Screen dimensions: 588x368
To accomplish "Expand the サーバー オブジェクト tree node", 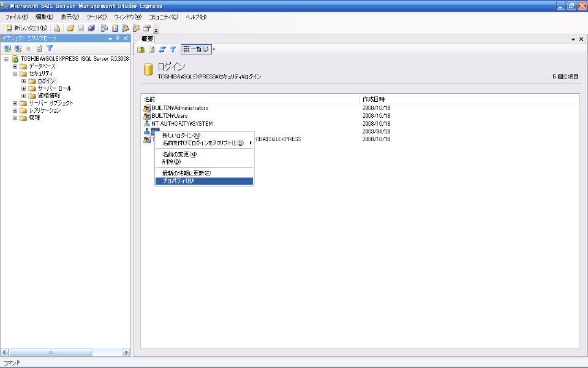I will (x=15, y=103).
